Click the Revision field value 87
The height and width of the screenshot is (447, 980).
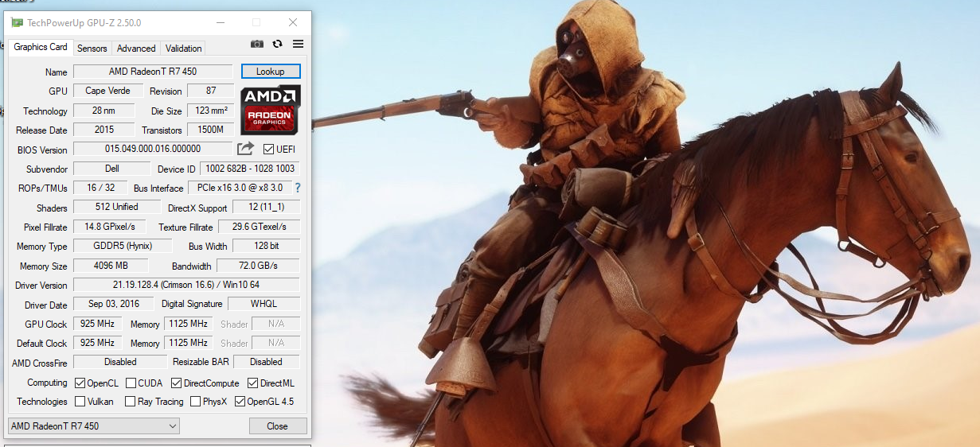211,91
